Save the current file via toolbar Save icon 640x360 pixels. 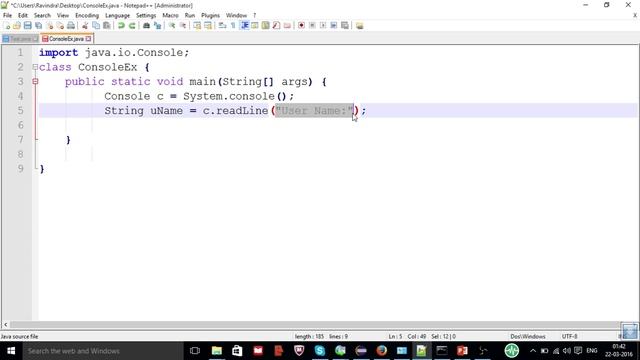27,26
